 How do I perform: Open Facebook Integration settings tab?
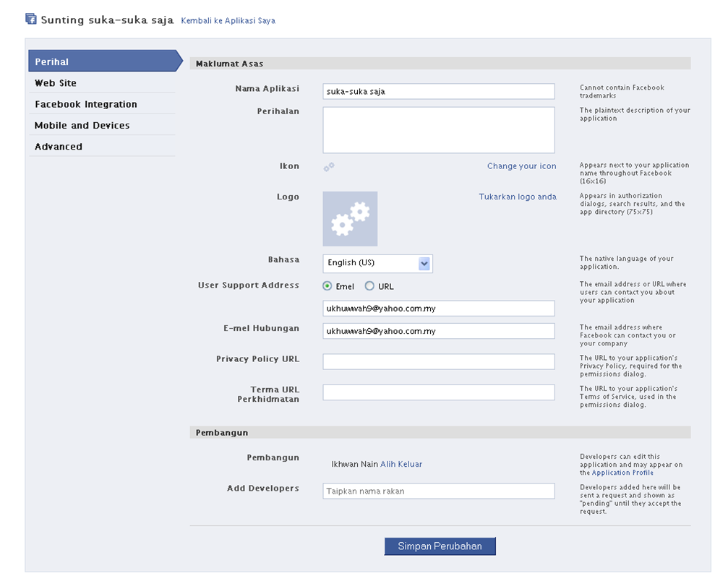[85, 104]
